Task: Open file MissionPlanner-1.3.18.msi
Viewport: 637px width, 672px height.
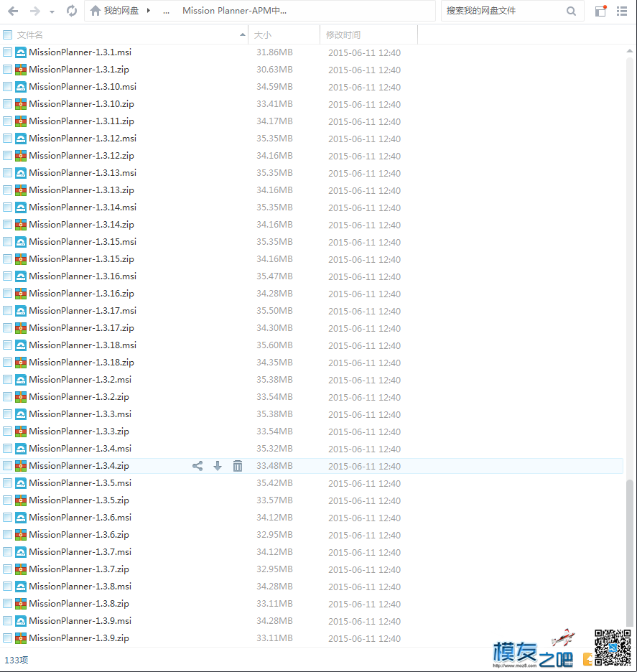Action: pos(83,345)
